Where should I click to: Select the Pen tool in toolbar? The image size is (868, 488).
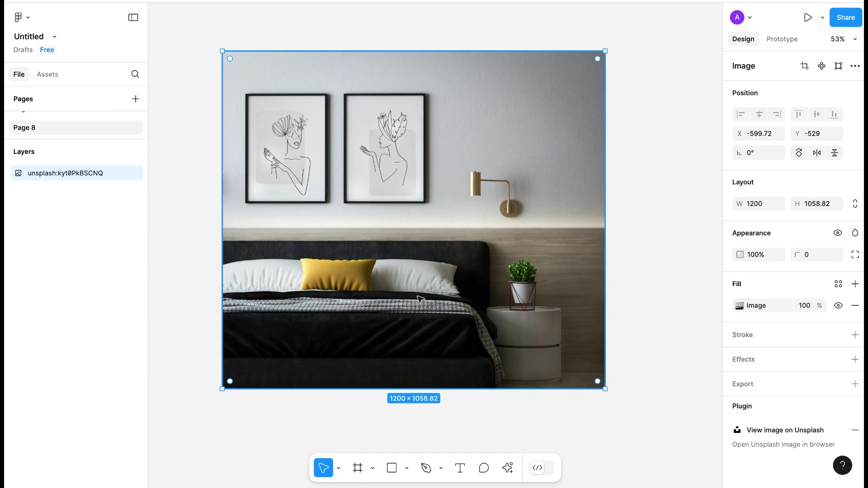click(x=426, y=468)
